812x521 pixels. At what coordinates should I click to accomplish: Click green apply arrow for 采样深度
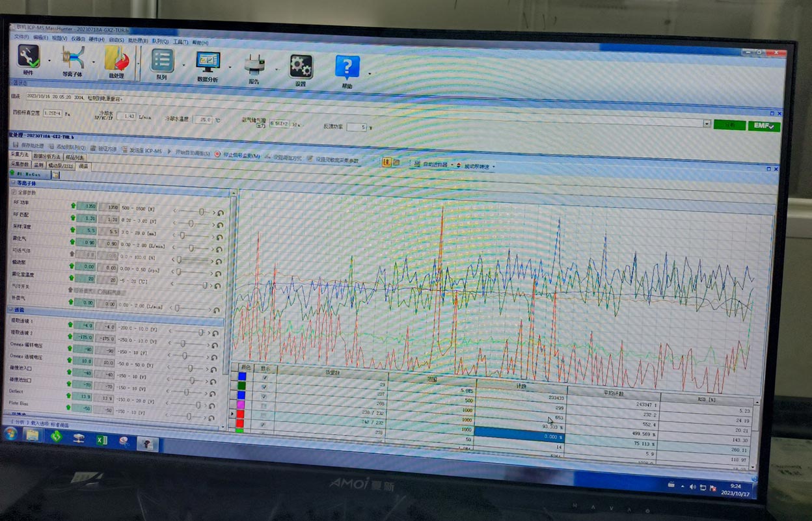click(72, 230)
